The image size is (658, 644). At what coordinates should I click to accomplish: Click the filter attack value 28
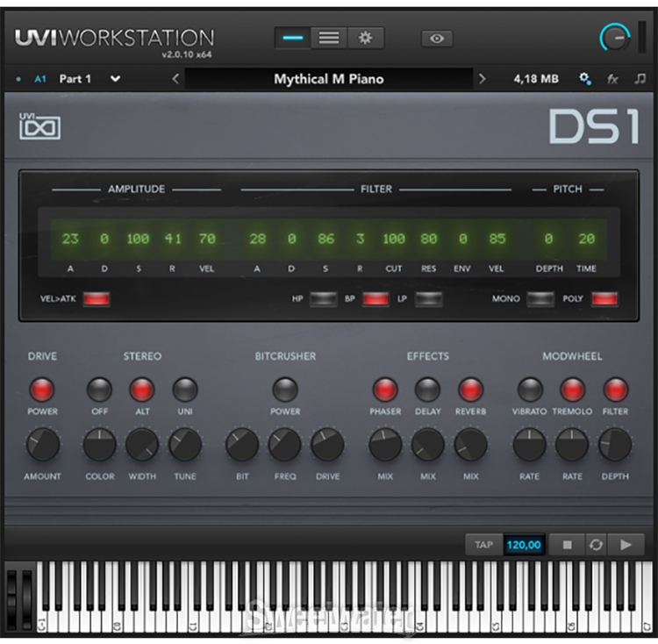click(x=257, y=239)
